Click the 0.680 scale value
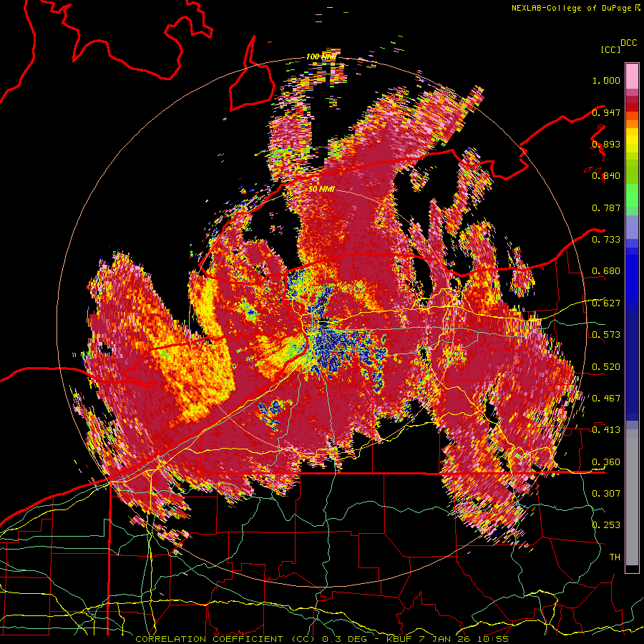Screen dimensions: 644x644 click(x=606, y=271)
